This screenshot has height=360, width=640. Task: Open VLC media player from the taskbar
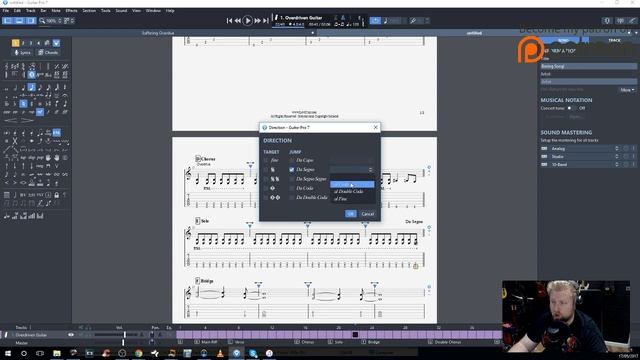click(x=220, y=353)
